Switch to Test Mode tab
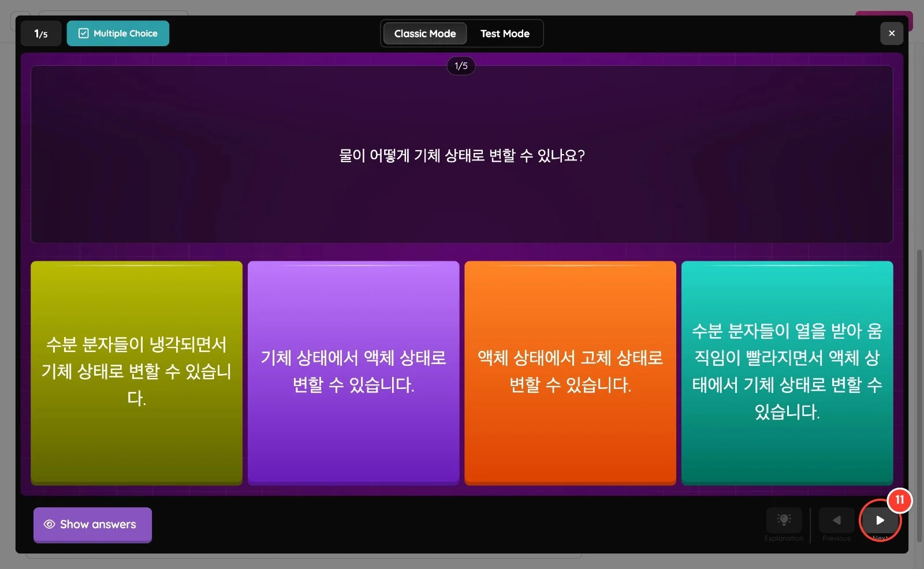Viewport: 924px width, 569px height. pos(505,33)
